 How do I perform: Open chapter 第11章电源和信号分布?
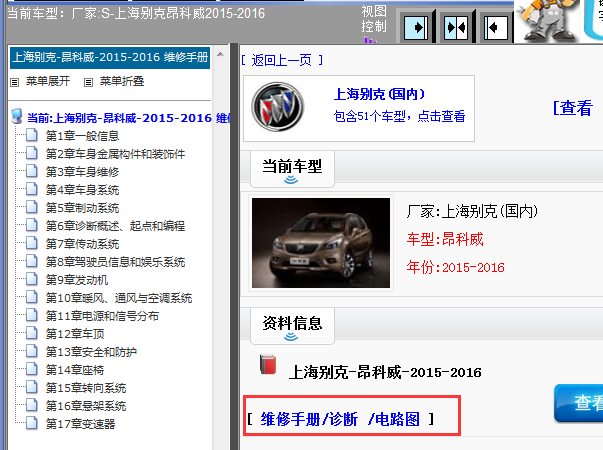102,316
